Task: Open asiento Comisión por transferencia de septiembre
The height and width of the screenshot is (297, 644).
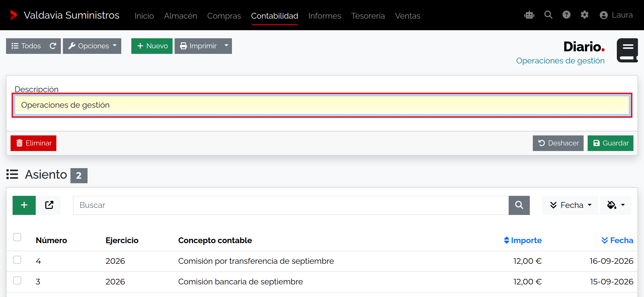Action: click(x=256, y=261)
